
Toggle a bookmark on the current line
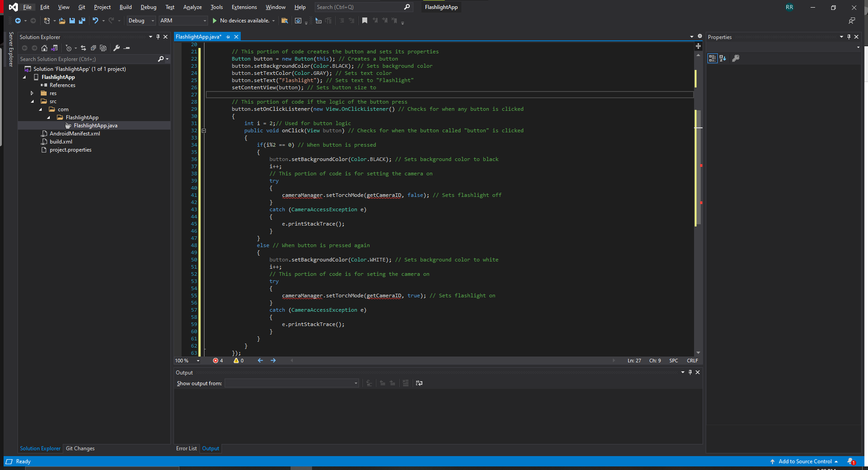coord(365,21)
